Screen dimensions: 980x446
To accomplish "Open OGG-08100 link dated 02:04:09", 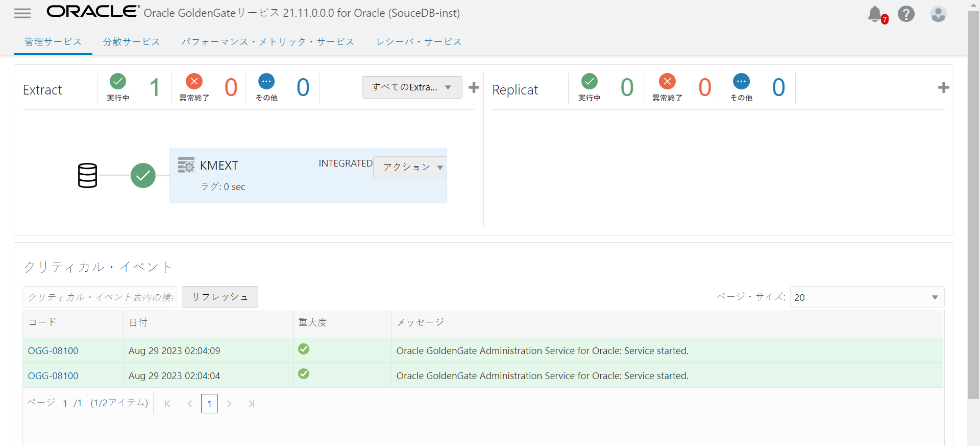I will point(53,351).
